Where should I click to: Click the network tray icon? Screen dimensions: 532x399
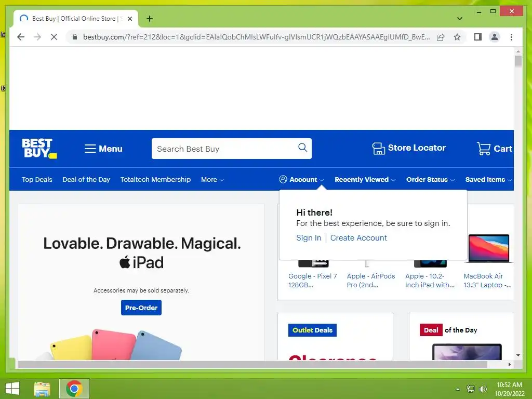tap(471, 389)
